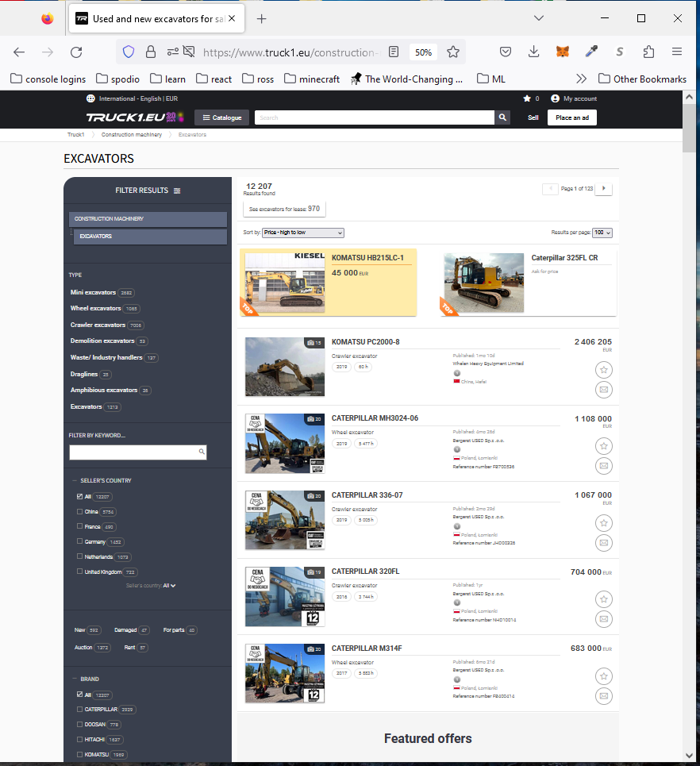The image size is (700, 766).
Task: Click the page zoom 50% indicator
Action: pyautogui.click(x=423, y=52)
